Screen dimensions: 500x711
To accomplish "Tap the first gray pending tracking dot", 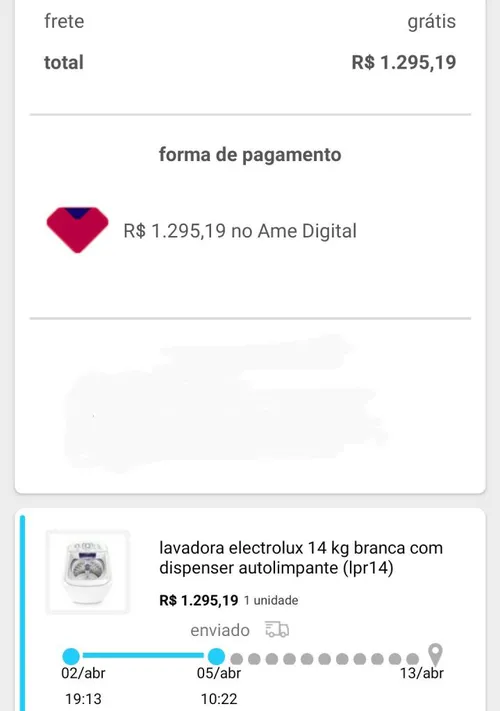I will (x=237, y=659).
